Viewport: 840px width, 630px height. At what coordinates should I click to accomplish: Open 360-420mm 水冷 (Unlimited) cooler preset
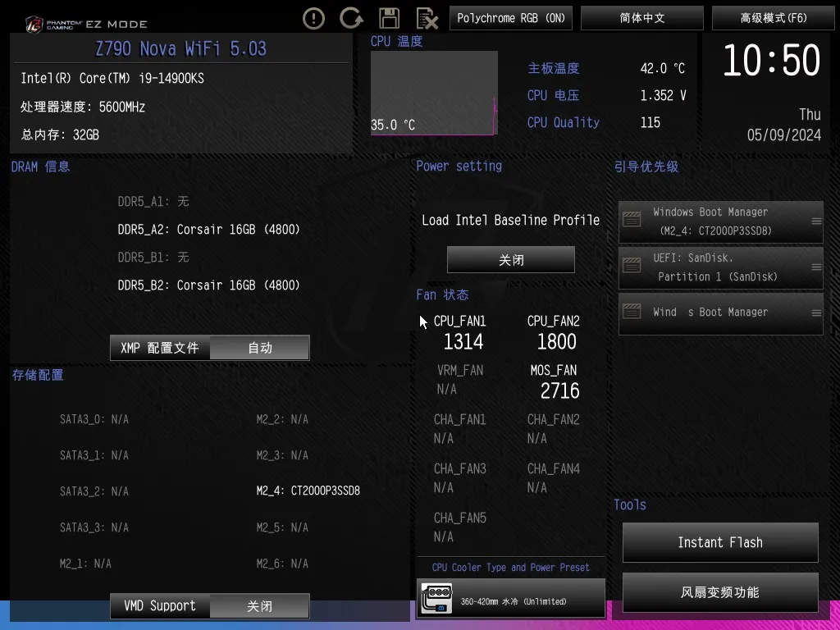tap(510, 598)
